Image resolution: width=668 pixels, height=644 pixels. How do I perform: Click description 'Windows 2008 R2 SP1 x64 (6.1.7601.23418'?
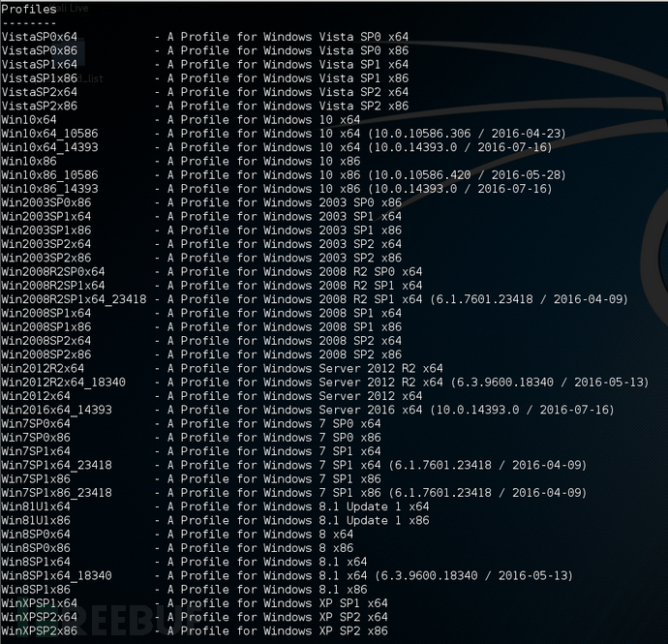point(398,299)
